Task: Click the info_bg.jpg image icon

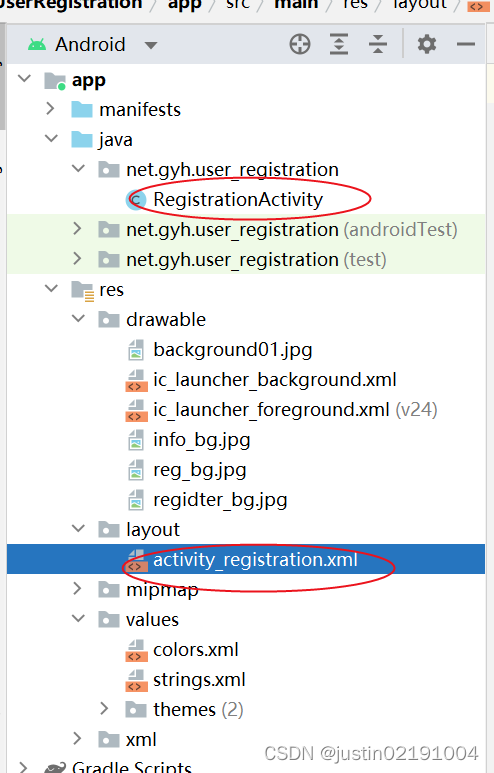Action: pos(136,440)
